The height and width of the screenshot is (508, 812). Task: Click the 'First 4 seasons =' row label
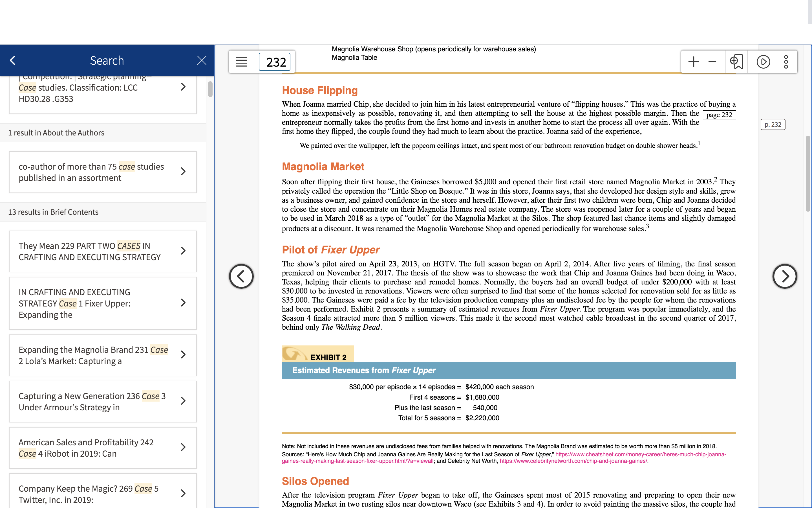click(x=435, y=397)
